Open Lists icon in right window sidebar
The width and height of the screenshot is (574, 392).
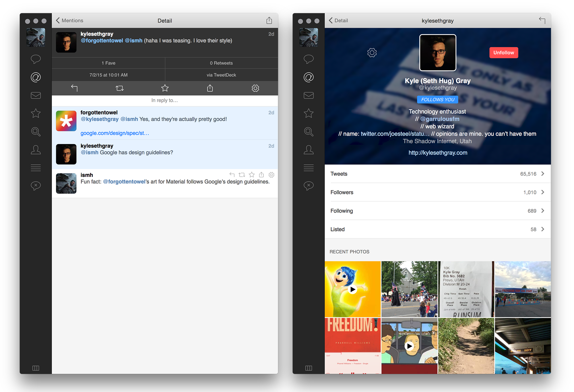(x=309, y=168)
